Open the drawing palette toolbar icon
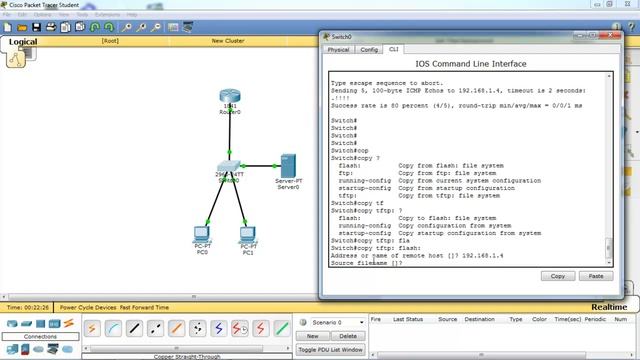This screenshot has height=360, width=640. [x=173, y=27]
